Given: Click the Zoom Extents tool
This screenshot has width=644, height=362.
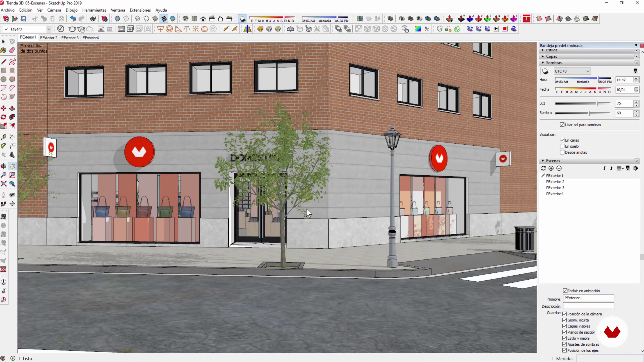Looking at the screenshot, I should (4, 184).
